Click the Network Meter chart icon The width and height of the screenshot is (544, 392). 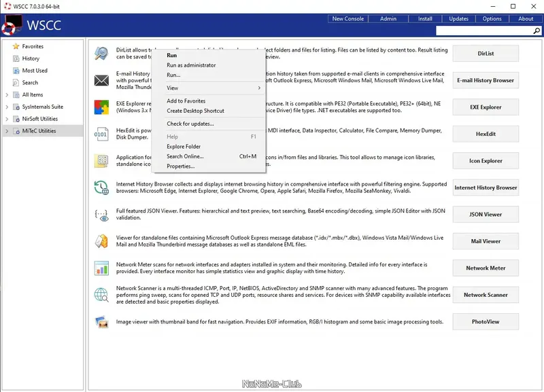pyautogui.click(x=101, y=268)
